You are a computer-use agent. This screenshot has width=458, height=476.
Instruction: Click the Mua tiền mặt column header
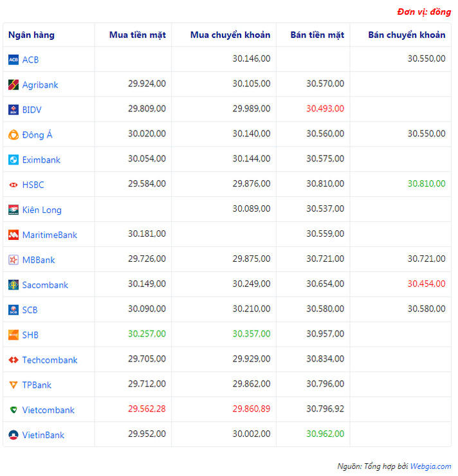[x=137, y=35]
